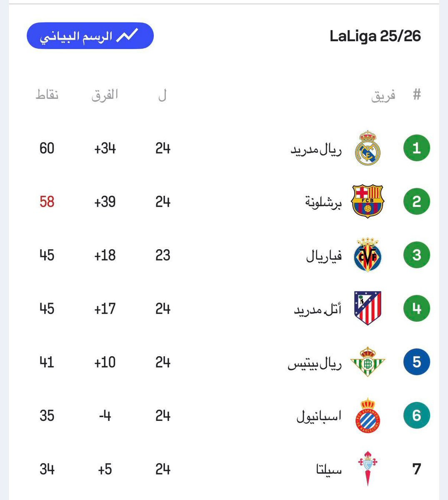Tap the green rank 1 badge
Viewport: 448px width, 500px height.
pyautogui.click(x=416, y=148)
